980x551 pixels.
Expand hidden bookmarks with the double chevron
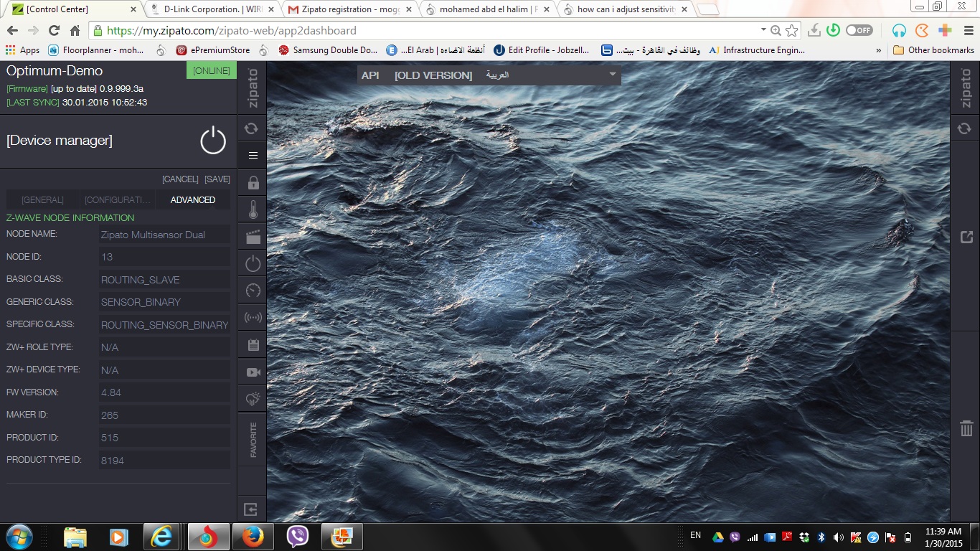pyautogui.click(x=878, y=50)
